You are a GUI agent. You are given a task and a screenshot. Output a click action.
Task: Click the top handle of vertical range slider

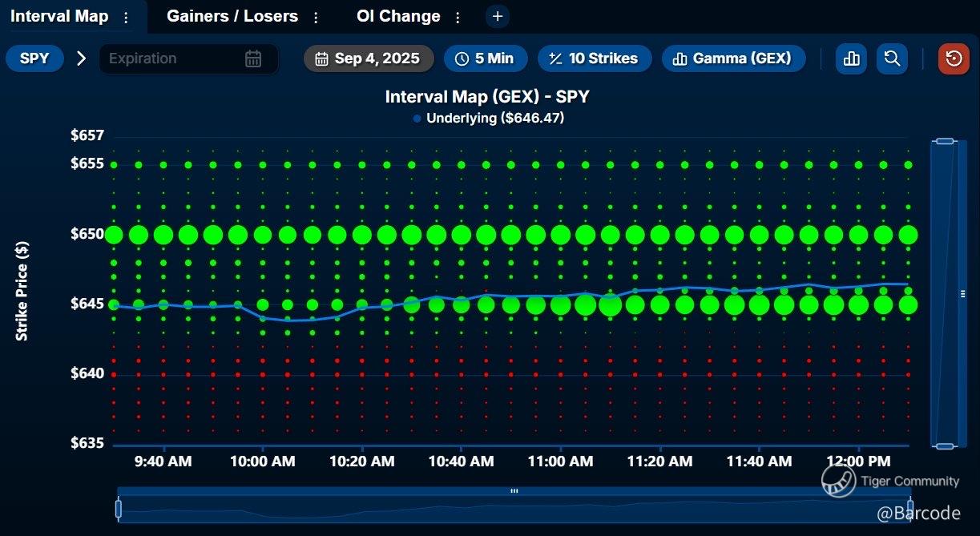pyautogui.click(x=945, y=141)
